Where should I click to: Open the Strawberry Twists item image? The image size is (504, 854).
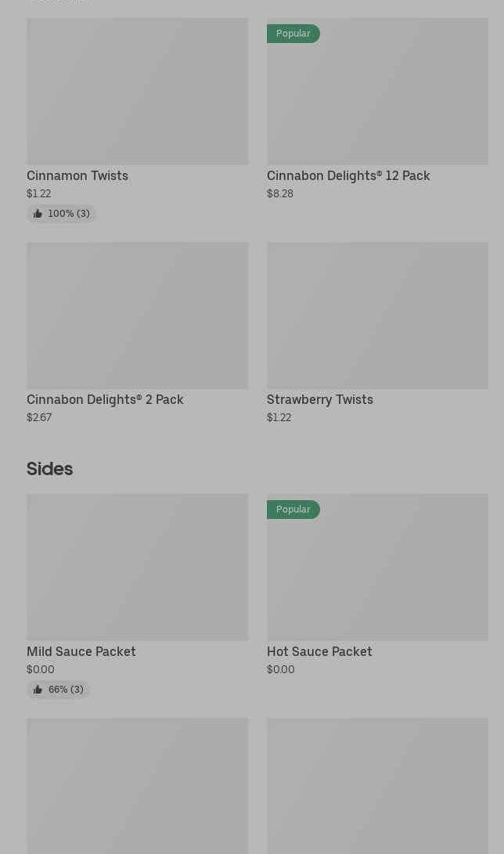point(377,315)
